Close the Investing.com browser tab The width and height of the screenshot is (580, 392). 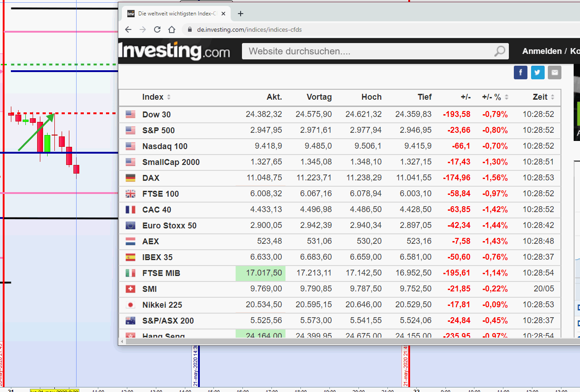224,14
